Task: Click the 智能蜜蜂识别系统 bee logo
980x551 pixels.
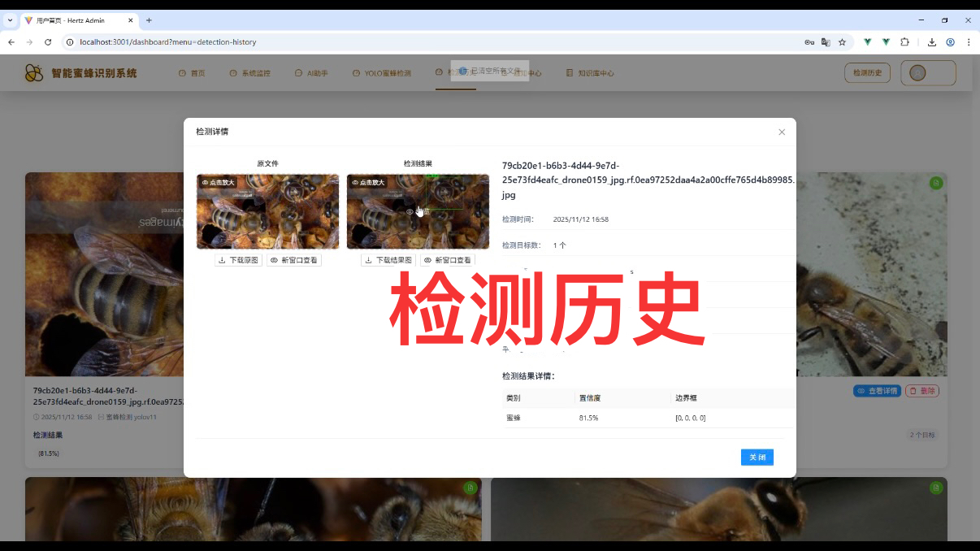Action: tap(33, 73)
